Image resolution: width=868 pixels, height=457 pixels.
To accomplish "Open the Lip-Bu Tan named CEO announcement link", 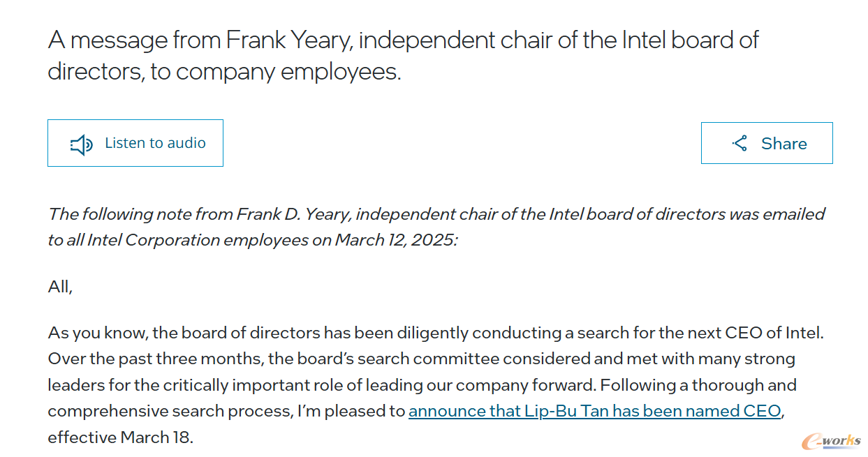I will tap(594, 411).
